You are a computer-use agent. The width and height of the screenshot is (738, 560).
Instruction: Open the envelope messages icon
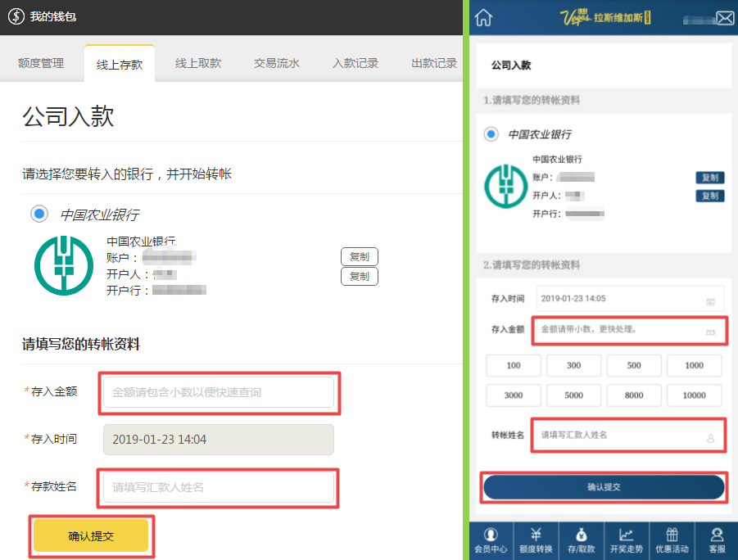(x=725, y=18)
